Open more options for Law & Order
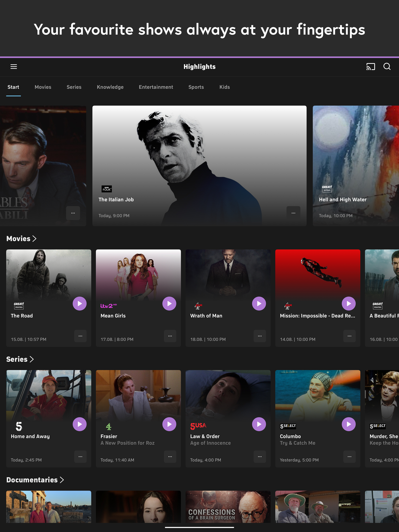Viewport: 399px width, 532px height. [260, 456]
